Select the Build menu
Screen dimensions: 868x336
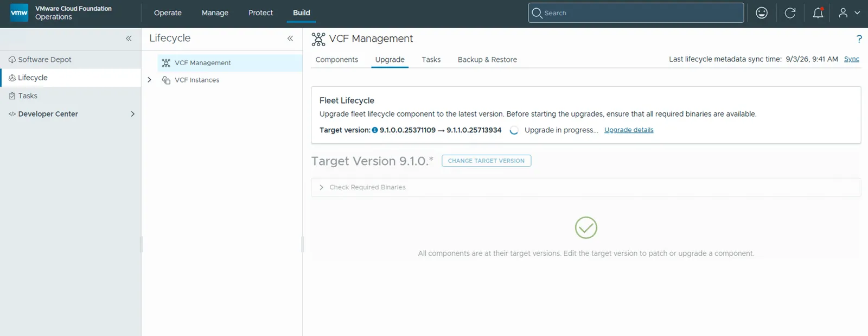click(x=302, y=12)
